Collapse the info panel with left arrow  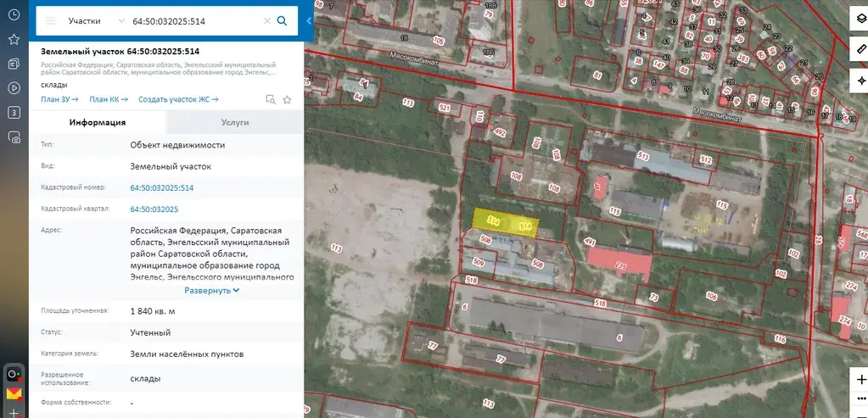pos(309,20)
